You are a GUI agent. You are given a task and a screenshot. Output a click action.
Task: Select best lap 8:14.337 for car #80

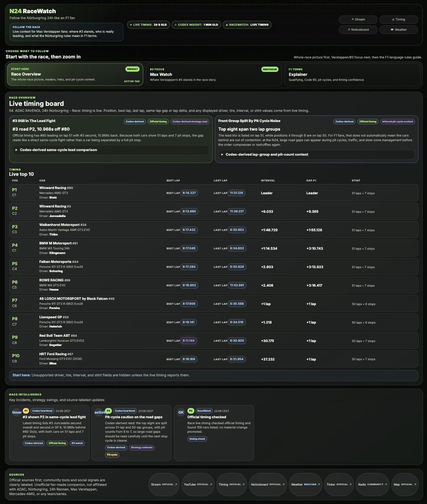coord(189,193)
